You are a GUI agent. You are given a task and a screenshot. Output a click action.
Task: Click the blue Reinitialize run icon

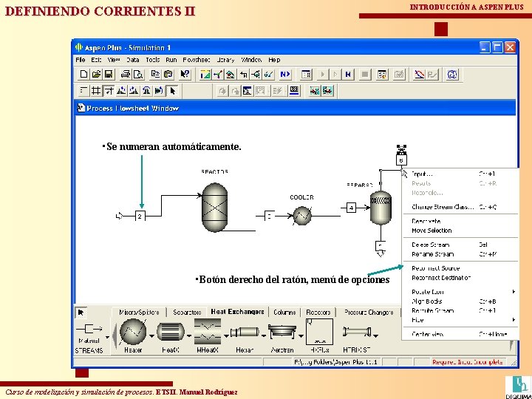point(348,74)
